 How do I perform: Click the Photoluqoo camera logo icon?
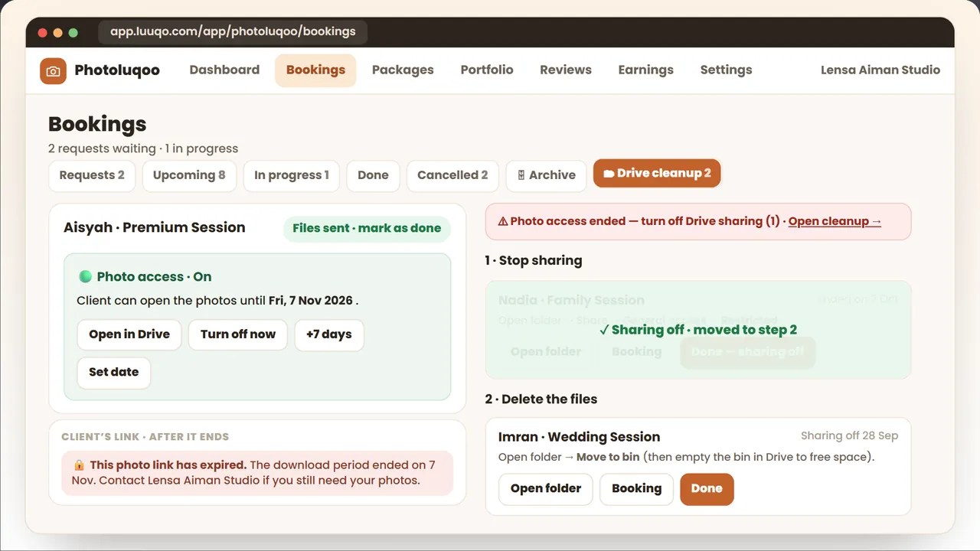[x=53, y=70]
